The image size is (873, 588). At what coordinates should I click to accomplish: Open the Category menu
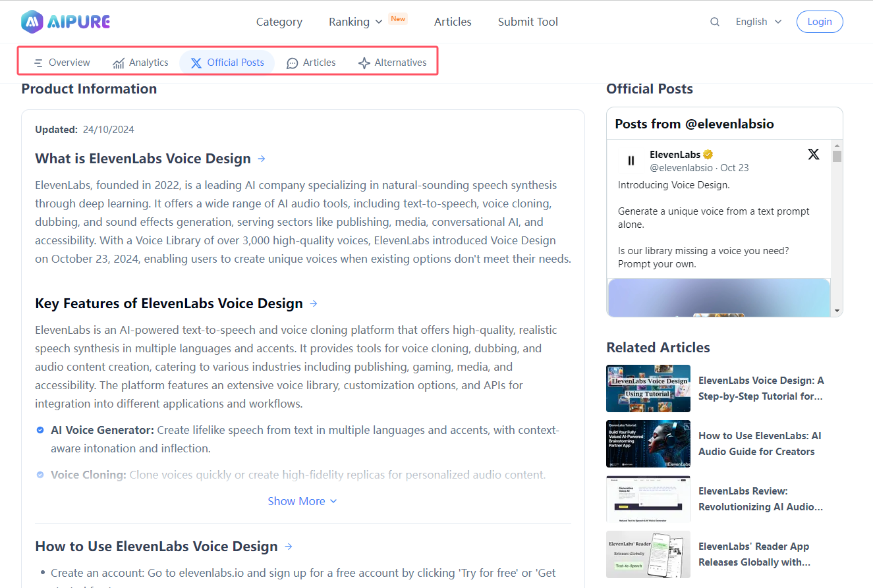pyautogui.click(x=279, y=22)
